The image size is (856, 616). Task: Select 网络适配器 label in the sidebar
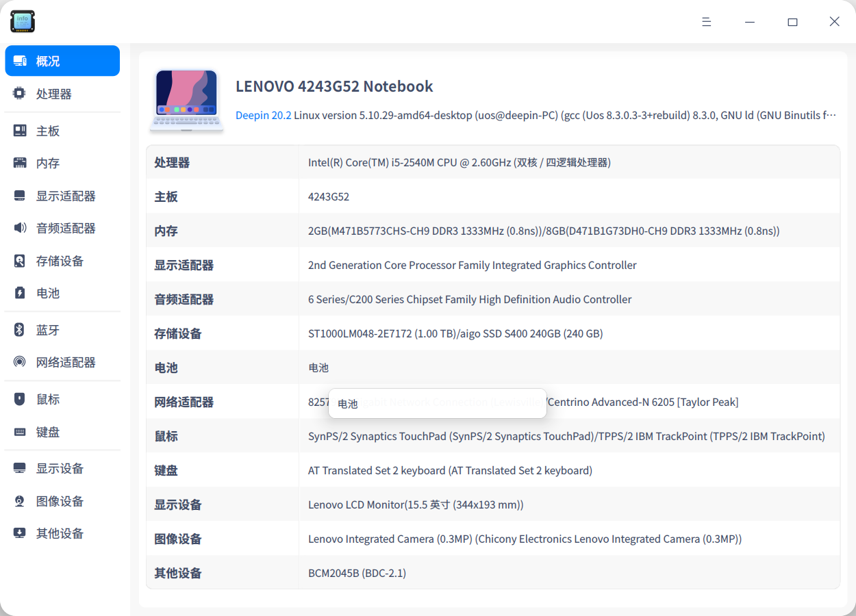[x=66, y=362]
